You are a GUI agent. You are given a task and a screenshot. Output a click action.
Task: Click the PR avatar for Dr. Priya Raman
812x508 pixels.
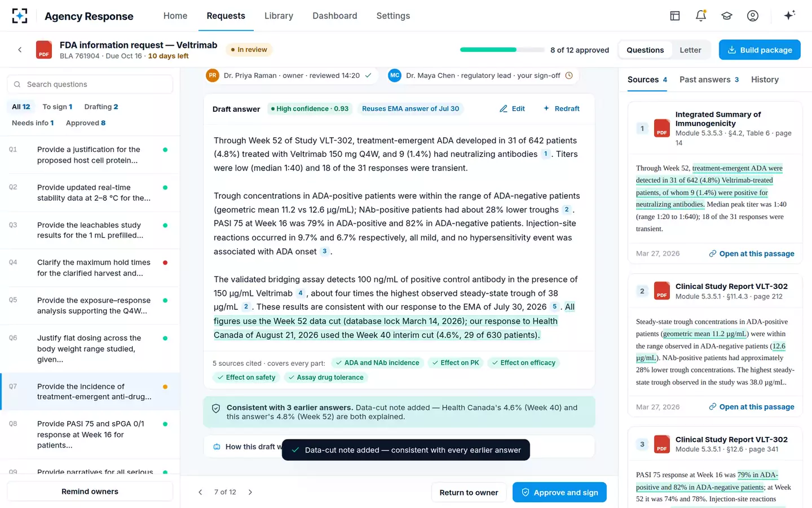tap(213, 75)
